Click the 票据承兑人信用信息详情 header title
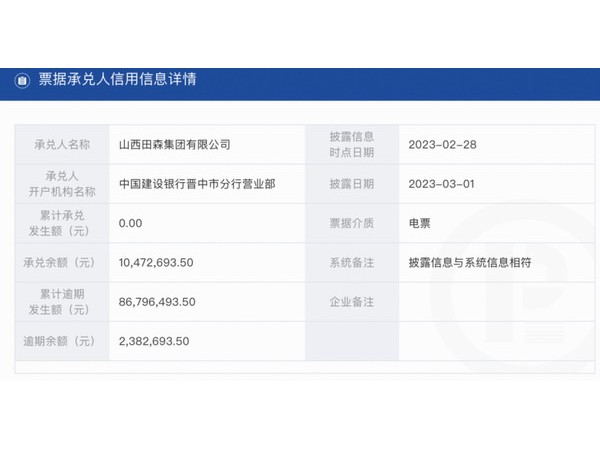Screen dimensions: 600x450 point(117,80)
